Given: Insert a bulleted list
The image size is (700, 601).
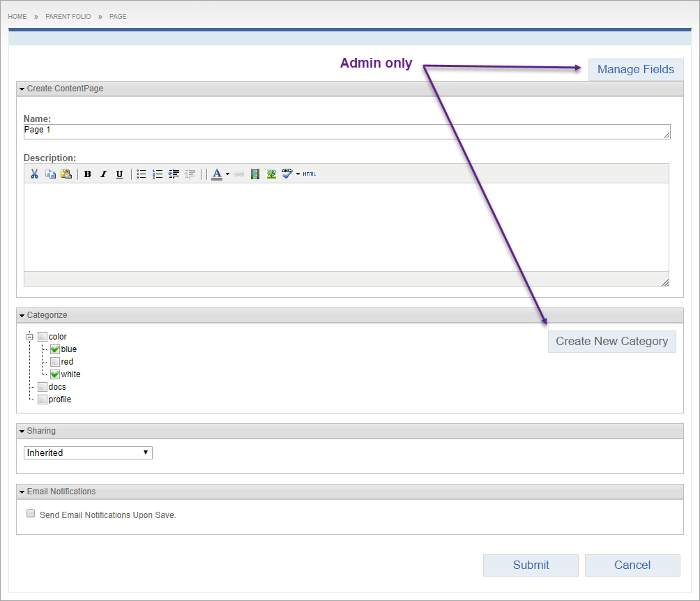Looking at the screenshot, I should [141, 174].
